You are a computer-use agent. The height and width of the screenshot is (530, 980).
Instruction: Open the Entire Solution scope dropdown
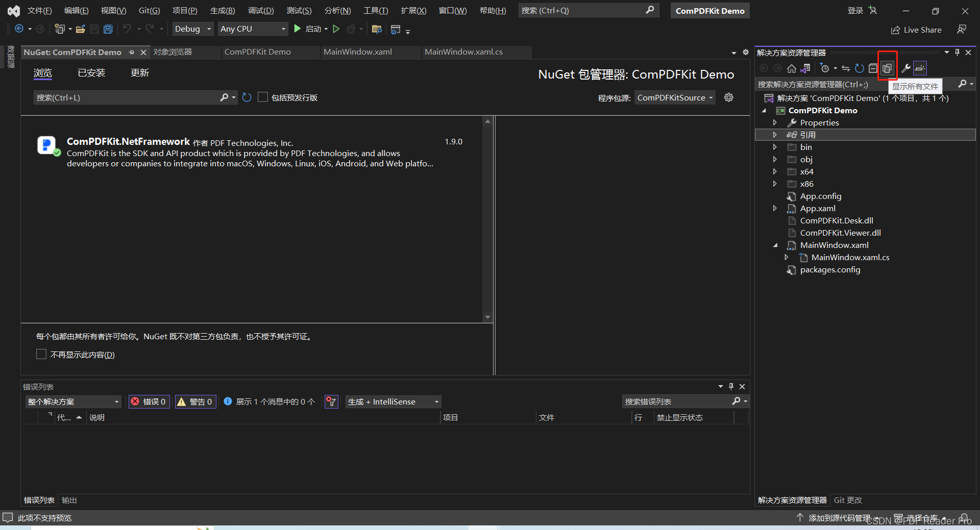(x=73, y=401)
